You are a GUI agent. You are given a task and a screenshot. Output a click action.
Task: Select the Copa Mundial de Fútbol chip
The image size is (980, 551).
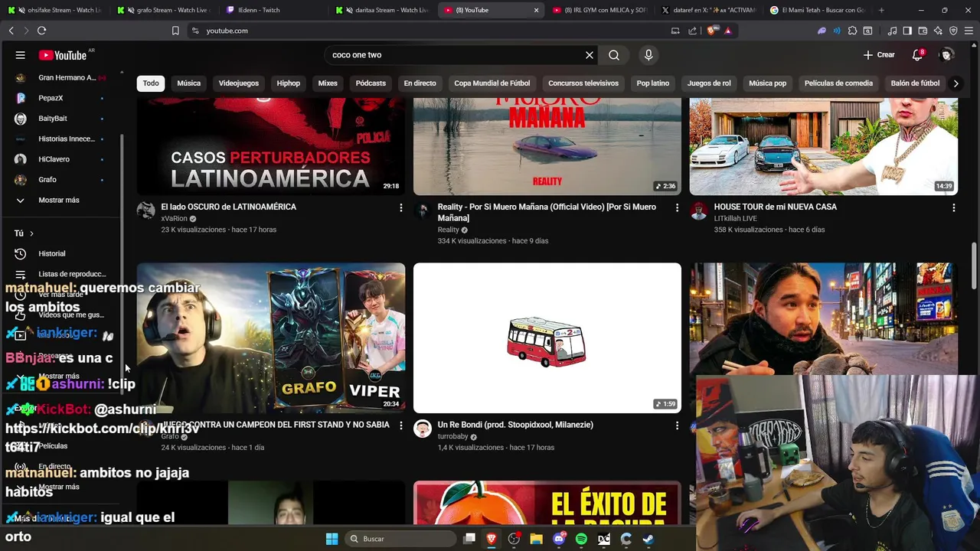492,83
